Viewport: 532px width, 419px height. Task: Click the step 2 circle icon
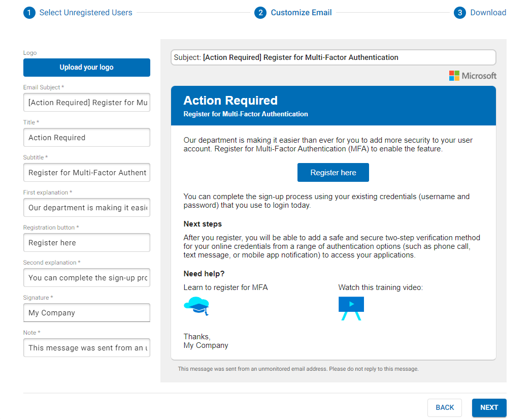pyautogui.click(x=260, y=13)
